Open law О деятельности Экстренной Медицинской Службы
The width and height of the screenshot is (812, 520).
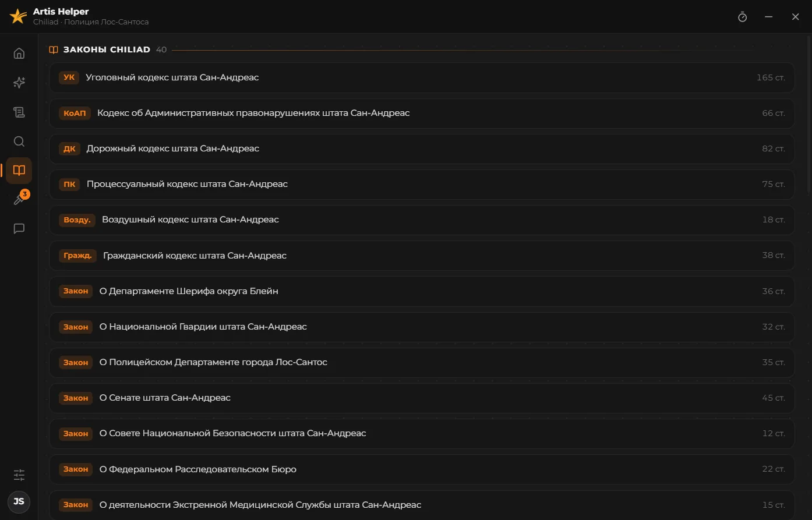422,505
